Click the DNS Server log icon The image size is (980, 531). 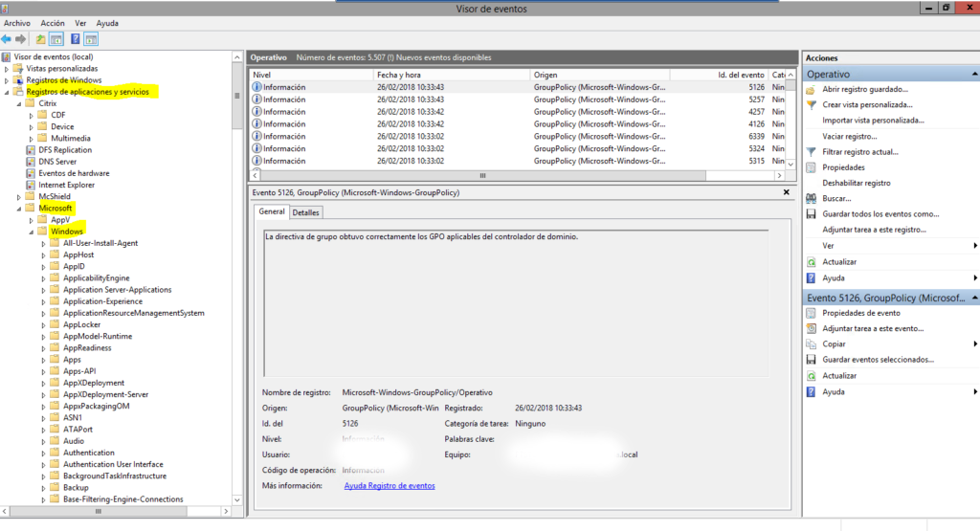(x=31, y=162)
